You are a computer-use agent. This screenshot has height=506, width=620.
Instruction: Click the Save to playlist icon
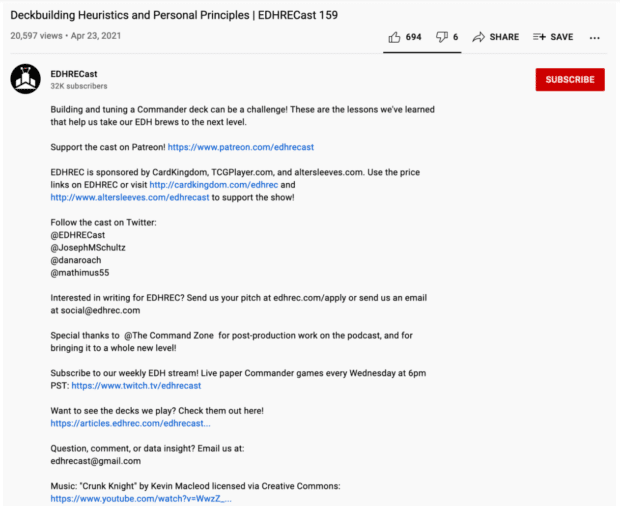(x=539, y=37)
